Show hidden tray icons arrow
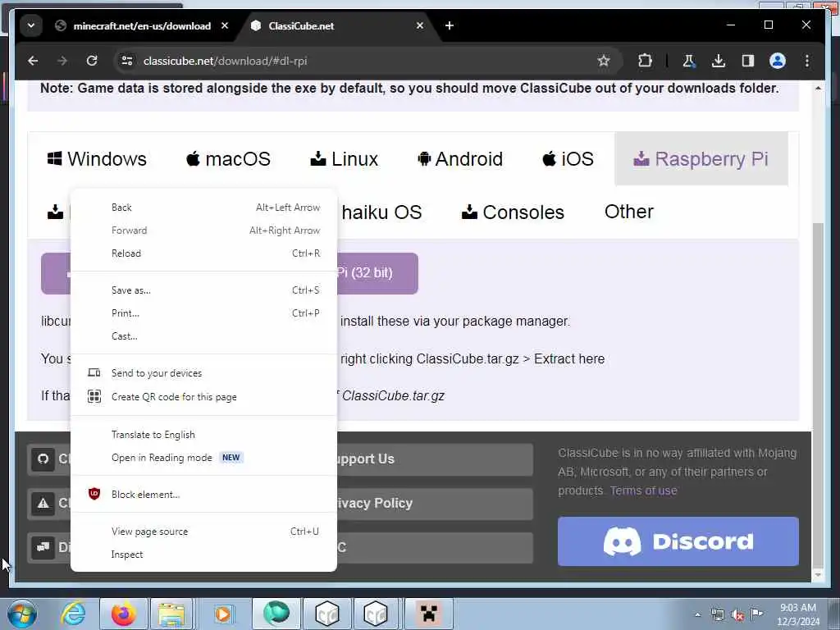This screenshot has height=630, width=840. pyautogui.click(x=697, y=614)
